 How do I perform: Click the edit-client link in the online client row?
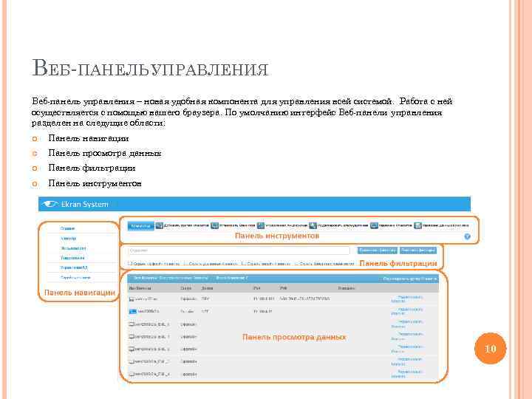tap(407, 311)
